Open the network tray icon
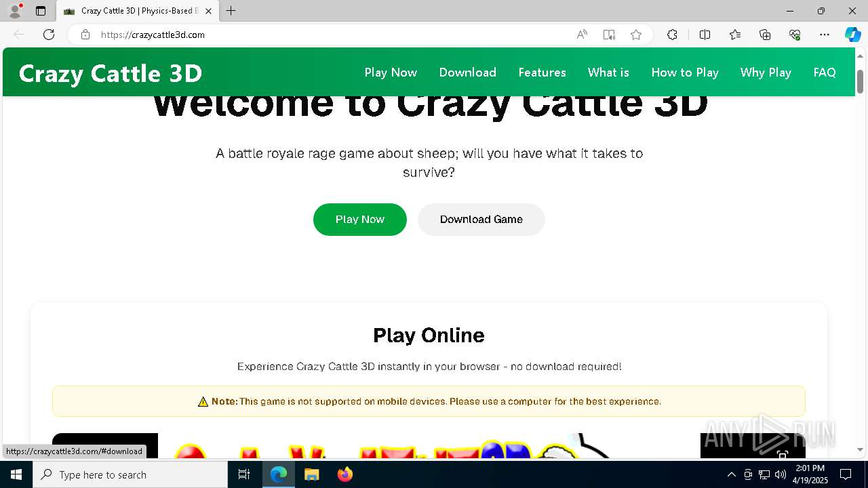 [764, 474]
